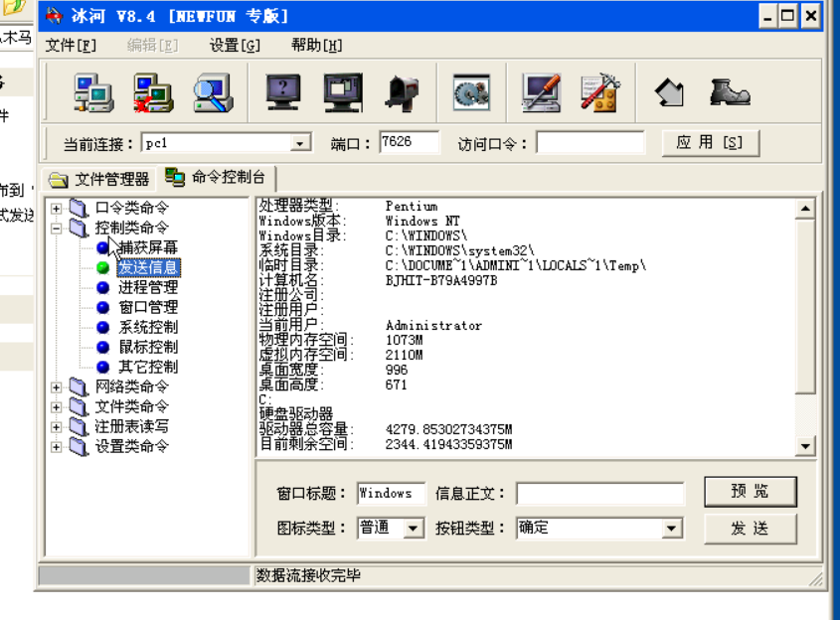The width and height of the screenshot is (840, 620).
Task: Click the screen control monitor icon
Action: point(343,92)
